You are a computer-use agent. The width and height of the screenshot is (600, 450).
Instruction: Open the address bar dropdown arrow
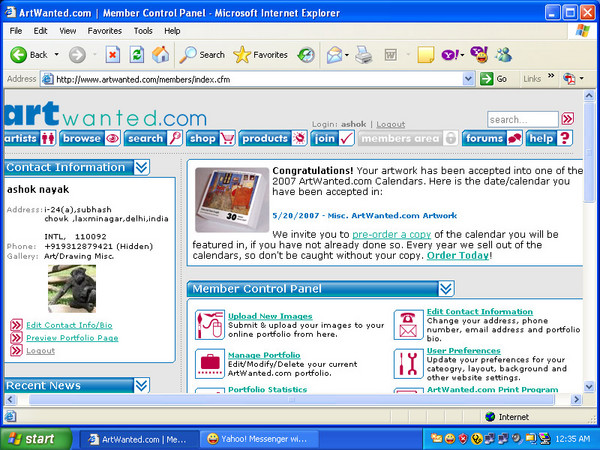(x=468, y=79)
